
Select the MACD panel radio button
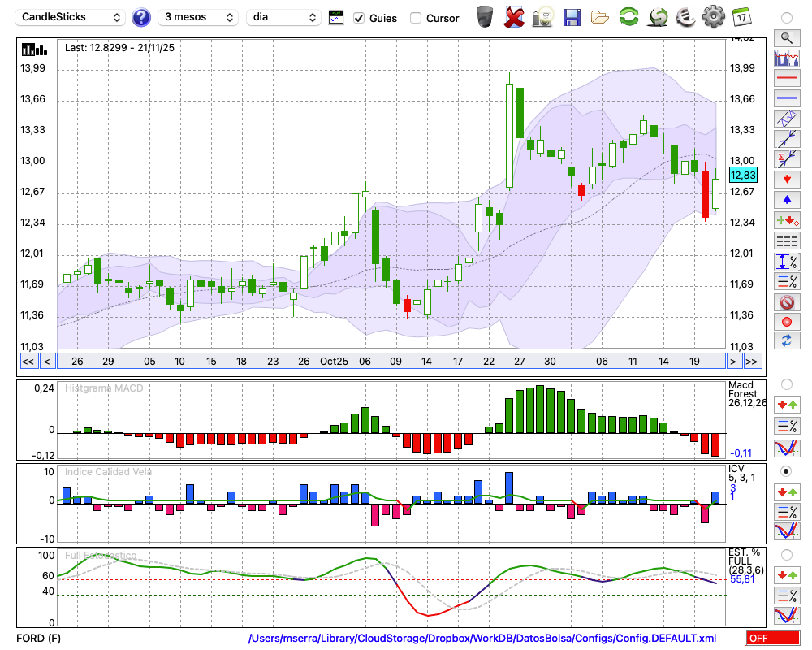(786, 383)
